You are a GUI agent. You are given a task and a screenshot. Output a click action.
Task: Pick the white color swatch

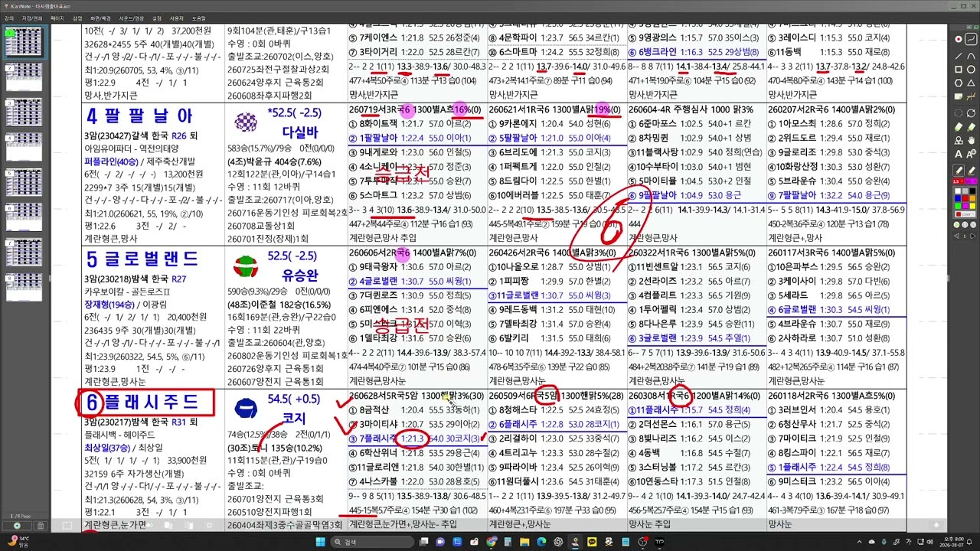point(958,191)
